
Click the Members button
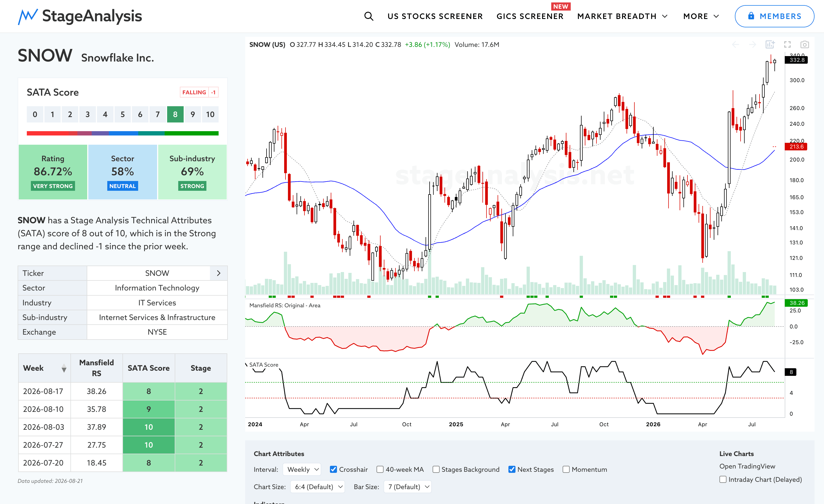[x=774, y=16]
